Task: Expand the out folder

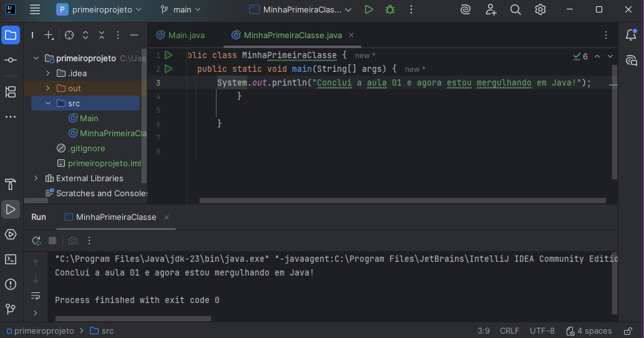Action: pos(48,88)
